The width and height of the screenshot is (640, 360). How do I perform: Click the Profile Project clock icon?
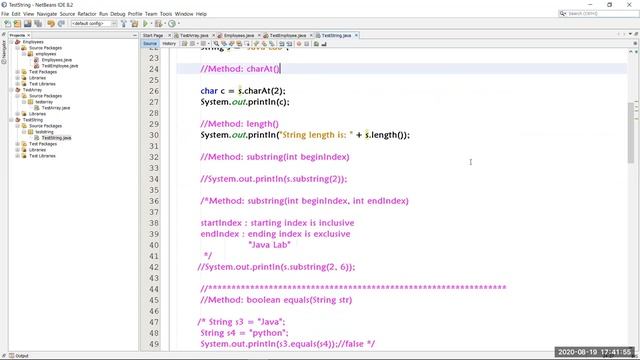point(172,24)
